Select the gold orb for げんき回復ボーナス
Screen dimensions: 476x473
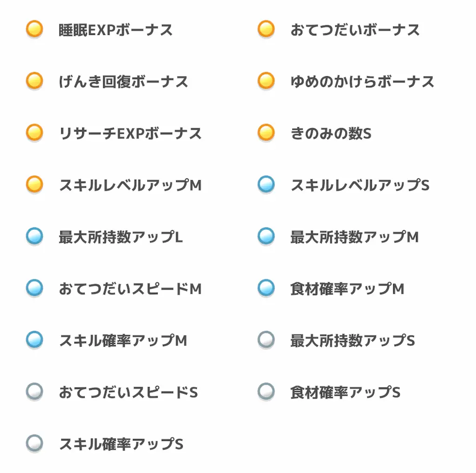[34, 81]
